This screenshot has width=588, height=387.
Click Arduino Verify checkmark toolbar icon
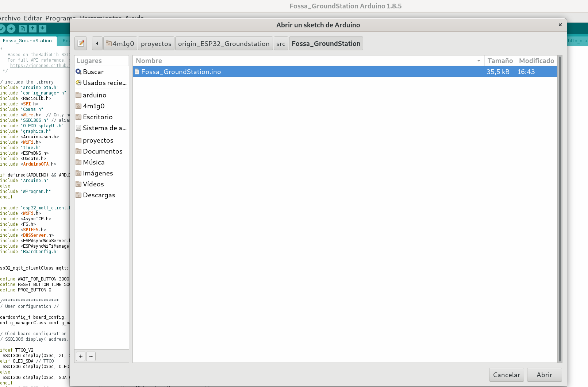click(2, 28)
